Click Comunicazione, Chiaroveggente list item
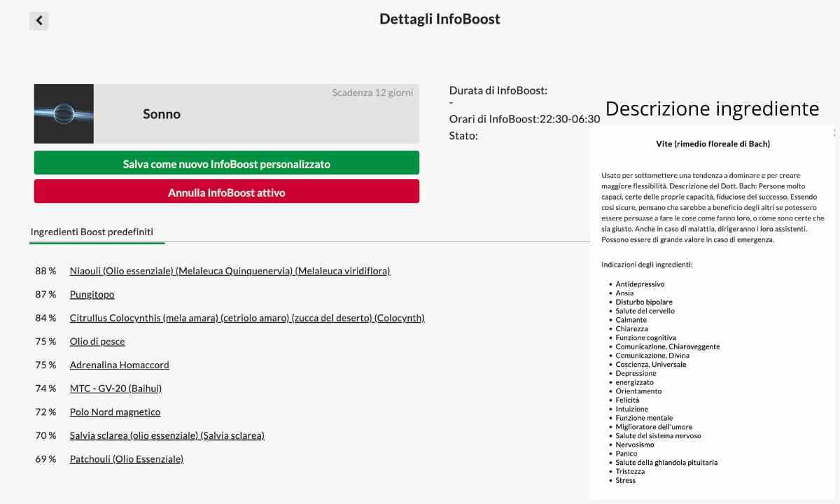Image resolution: width=840 pixels, height=504 pixels. tap(668, 346)
